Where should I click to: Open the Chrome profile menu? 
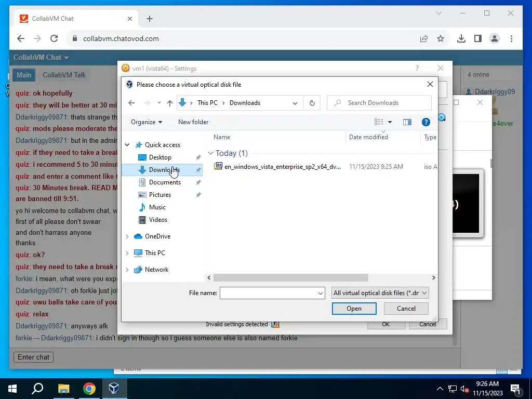pyautogui.click(x=495, y=38)
